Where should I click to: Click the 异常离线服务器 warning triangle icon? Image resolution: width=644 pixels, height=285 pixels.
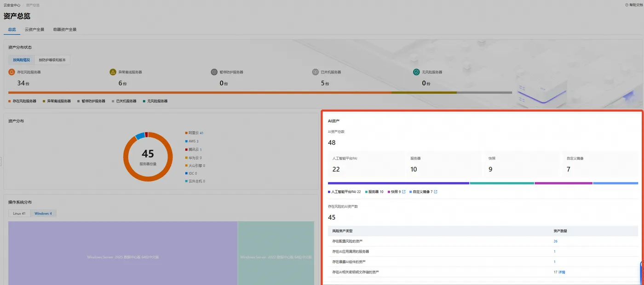(x=113, y=72)
